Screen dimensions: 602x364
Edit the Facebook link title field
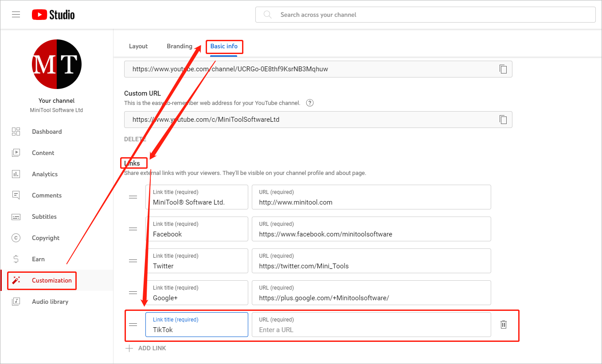(x=197, y=229)
